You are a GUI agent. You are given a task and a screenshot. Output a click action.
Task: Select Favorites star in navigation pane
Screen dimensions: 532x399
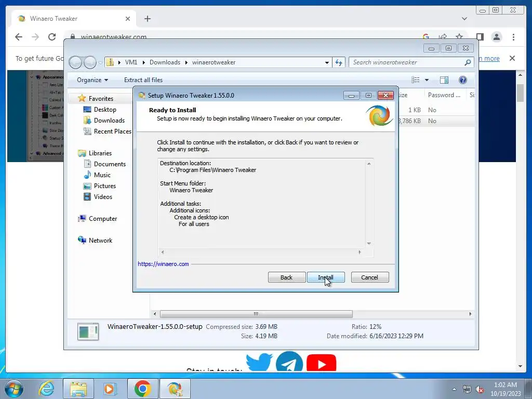click(82, 98)
